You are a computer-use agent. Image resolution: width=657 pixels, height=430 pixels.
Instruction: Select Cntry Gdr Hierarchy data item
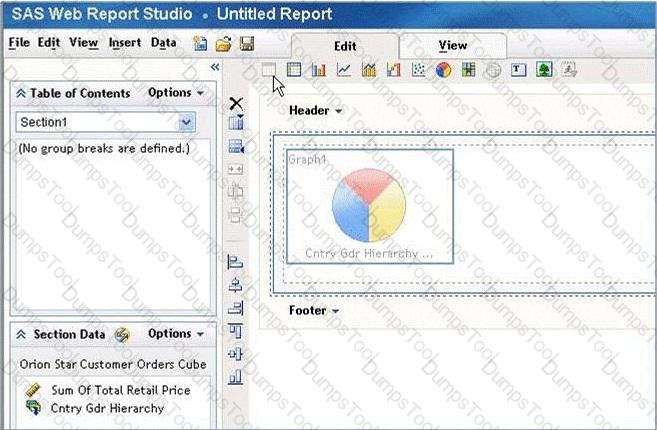point(107,408)
